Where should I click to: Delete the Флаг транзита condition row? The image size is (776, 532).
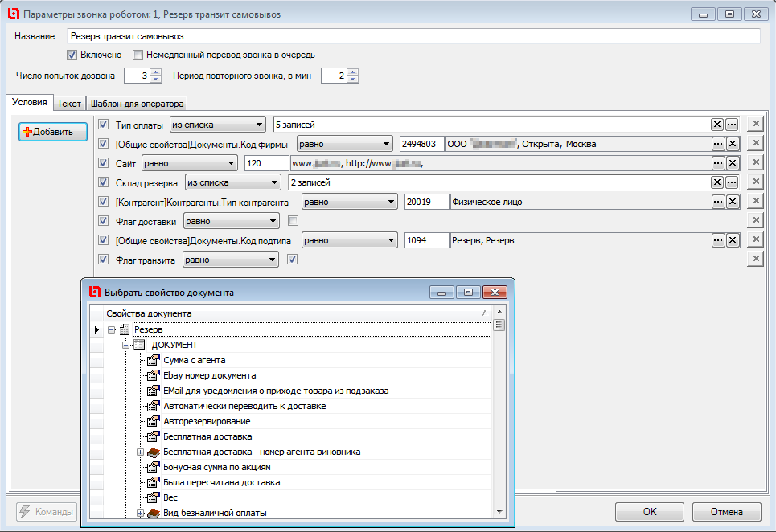click(x=756, y=259)
